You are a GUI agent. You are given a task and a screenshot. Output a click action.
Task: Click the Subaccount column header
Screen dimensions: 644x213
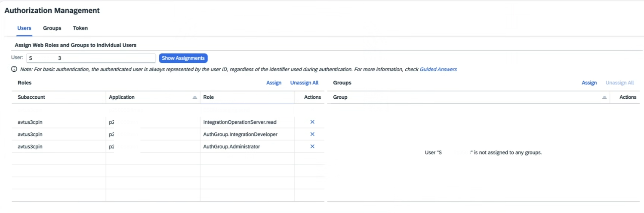click(31, 97)
